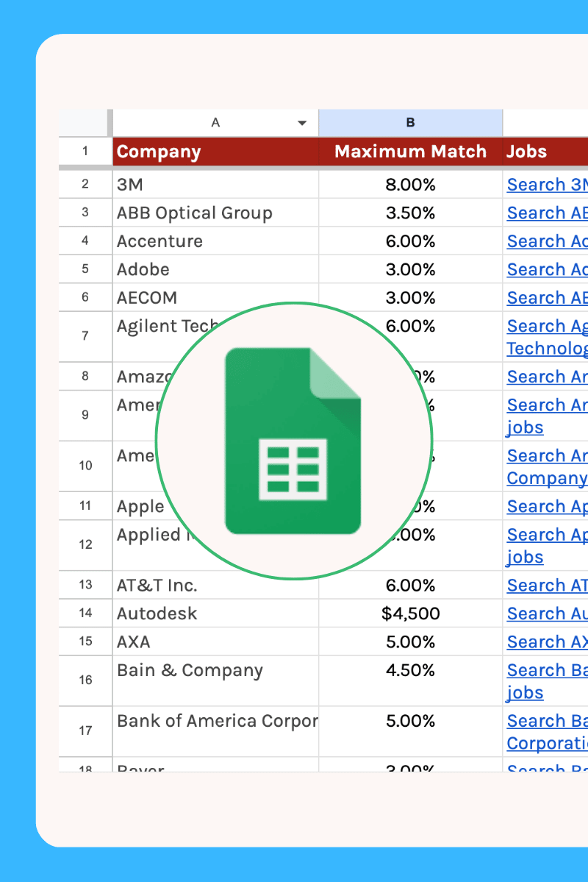The height and width of the screenshot is (882, 588).
Task: Open the Search 3M jobs link
Action: (547, 185)
